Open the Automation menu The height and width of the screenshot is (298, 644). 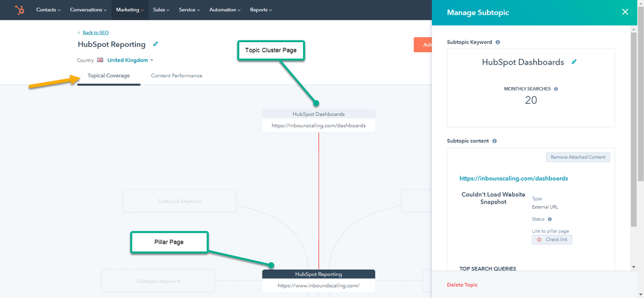pyautogui.click(x=225, y=10)
